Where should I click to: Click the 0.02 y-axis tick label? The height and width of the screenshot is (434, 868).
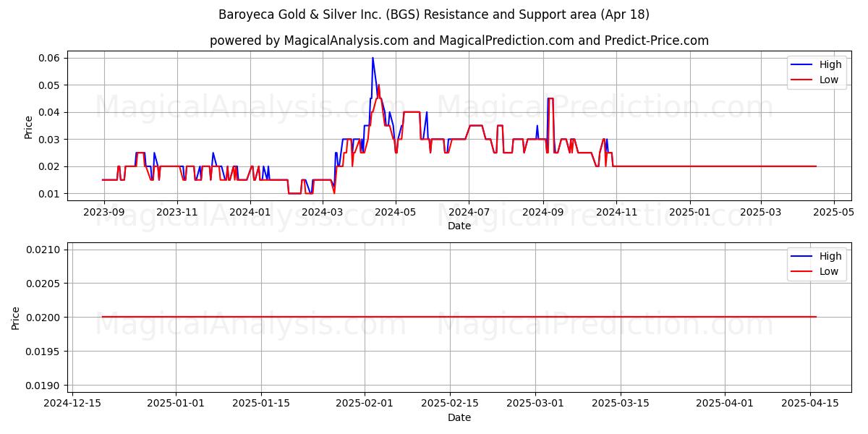click(x=48, y=166)
